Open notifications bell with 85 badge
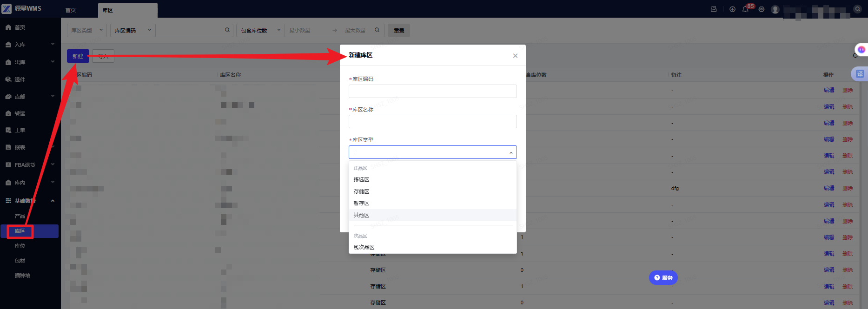 [745, 9]
